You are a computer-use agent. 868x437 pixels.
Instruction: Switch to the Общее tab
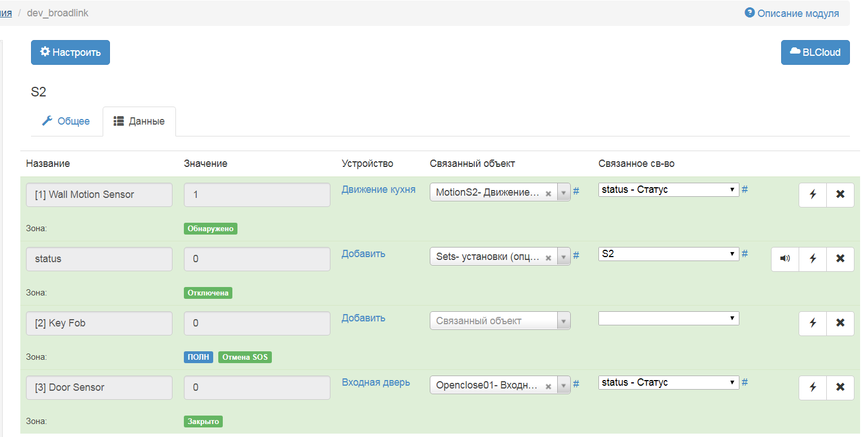click(67, 121)
